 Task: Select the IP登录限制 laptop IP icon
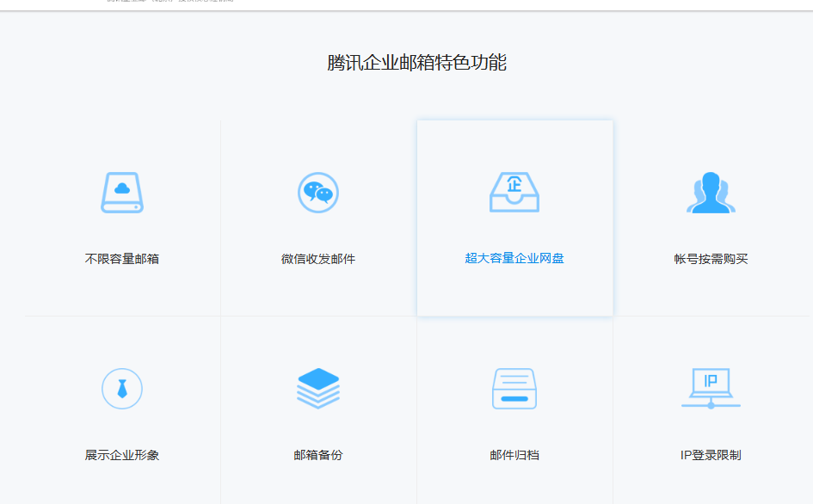pos(711,388)
